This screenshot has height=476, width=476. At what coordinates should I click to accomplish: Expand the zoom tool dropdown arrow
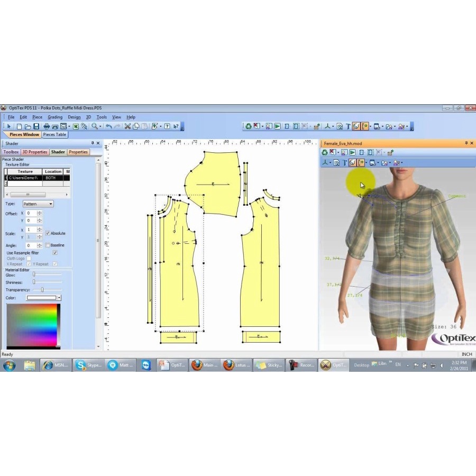click(100, 126)
